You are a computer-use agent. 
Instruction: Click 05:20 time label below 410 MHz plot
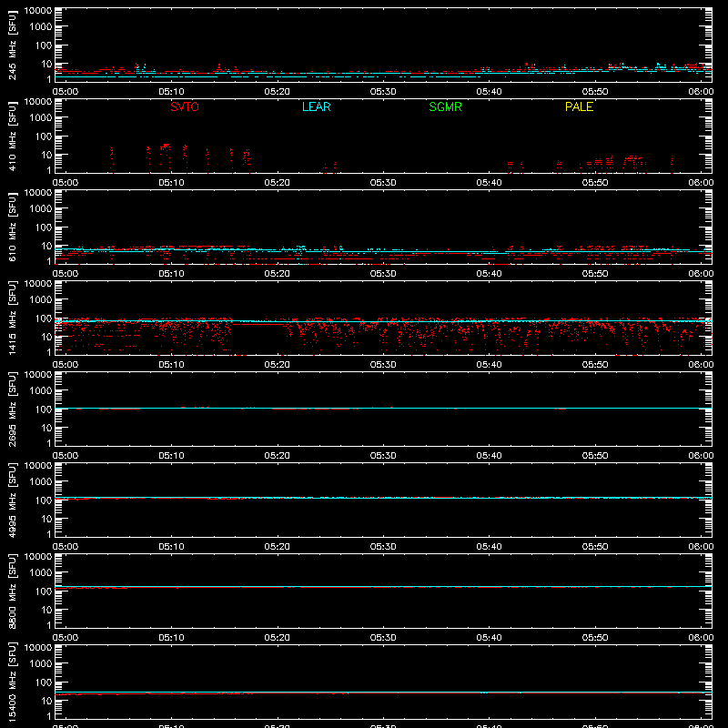(x=278, y=183)
